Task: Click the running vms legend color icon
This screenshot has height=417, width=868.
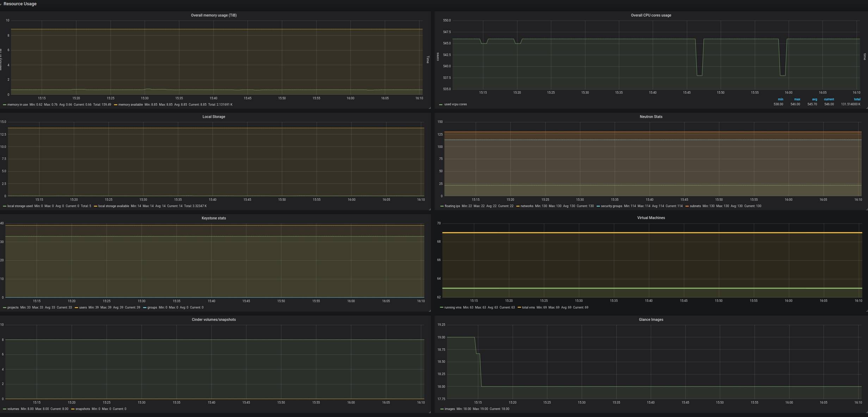Action: (442, 308)
